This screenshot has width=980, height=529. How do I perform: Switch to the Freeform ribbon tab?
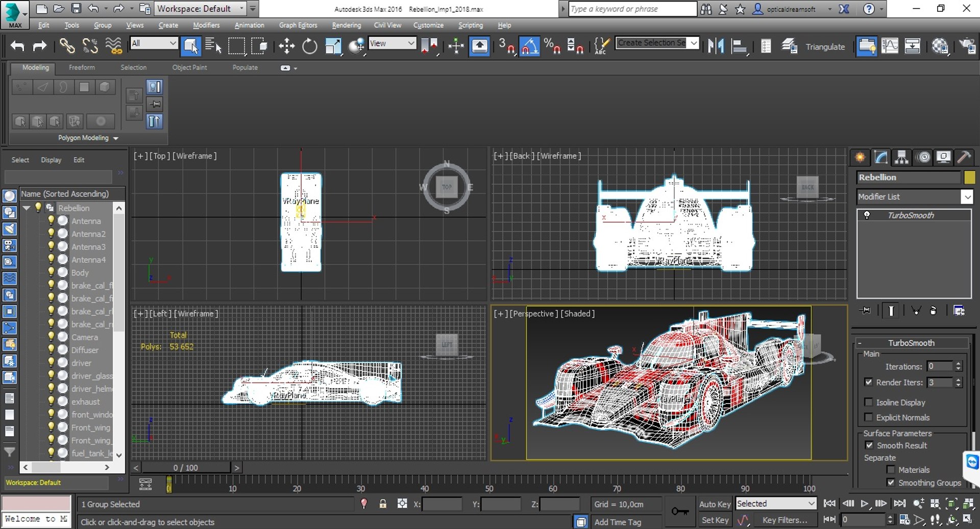tap(82, 67)
